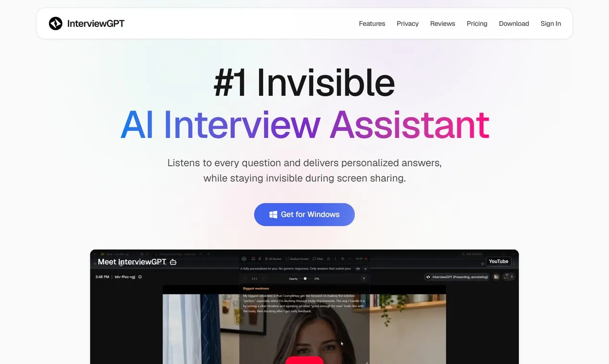
Task: Click the InterviewGPT logo icon
Action: pyautogui.click(x=56, y=23)
